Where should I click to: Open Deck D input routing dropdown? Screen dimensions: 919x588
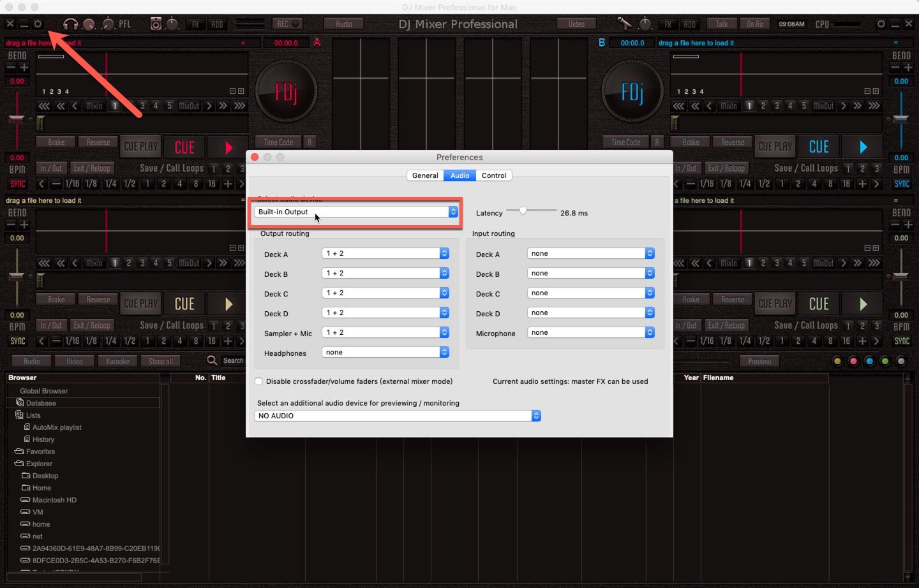coord(591,312)
